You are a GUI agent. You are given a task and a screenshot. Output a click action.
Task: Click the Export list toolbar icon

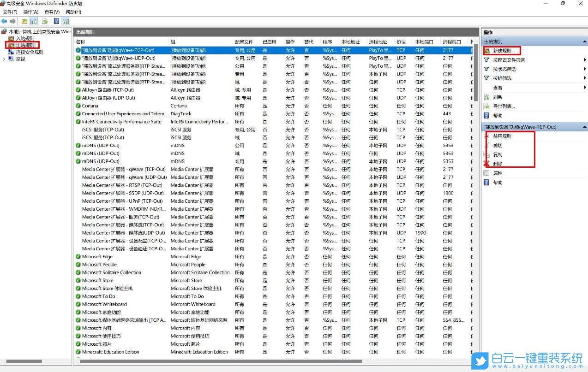[x=45, y=21]
